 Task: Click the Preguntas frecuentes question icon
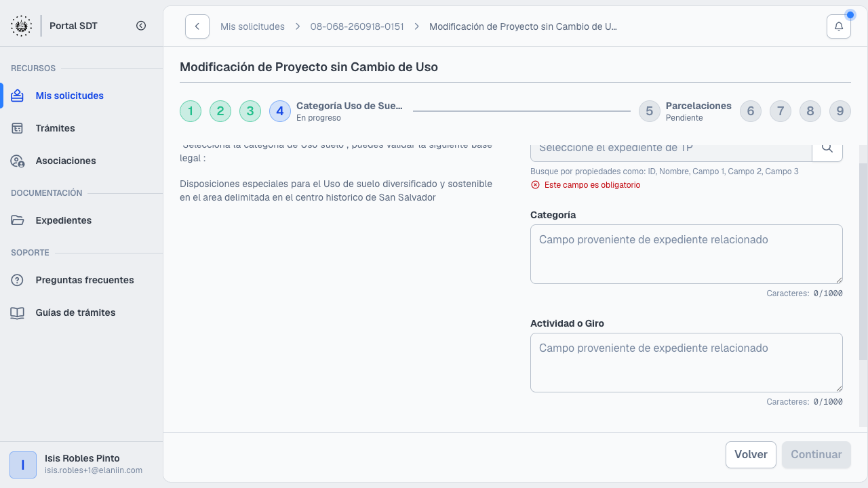coord(18,280)
